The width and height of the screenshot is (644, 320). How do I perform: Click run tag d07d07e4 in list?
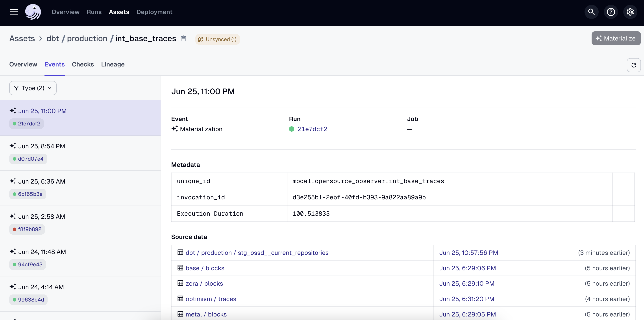tap(30, 159)
